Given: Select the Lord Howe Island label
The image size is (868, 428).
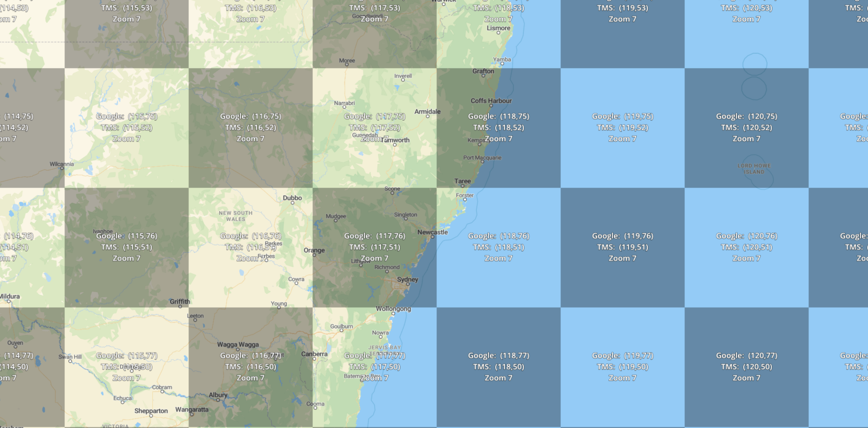Looking at the screenshot, I should [x=754, y=169].
